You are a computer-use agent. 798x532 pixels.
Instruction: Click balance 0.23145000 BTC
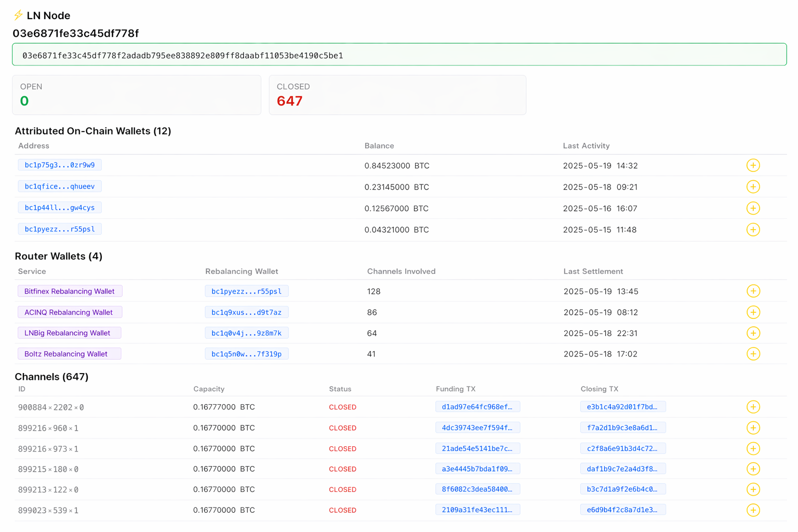[x=397, y=187]
